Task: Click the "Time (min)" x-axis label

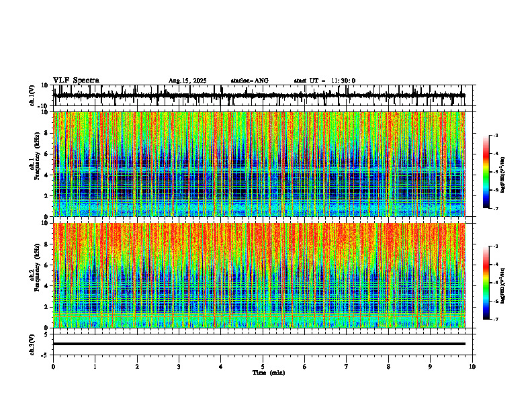Action: 269,373
